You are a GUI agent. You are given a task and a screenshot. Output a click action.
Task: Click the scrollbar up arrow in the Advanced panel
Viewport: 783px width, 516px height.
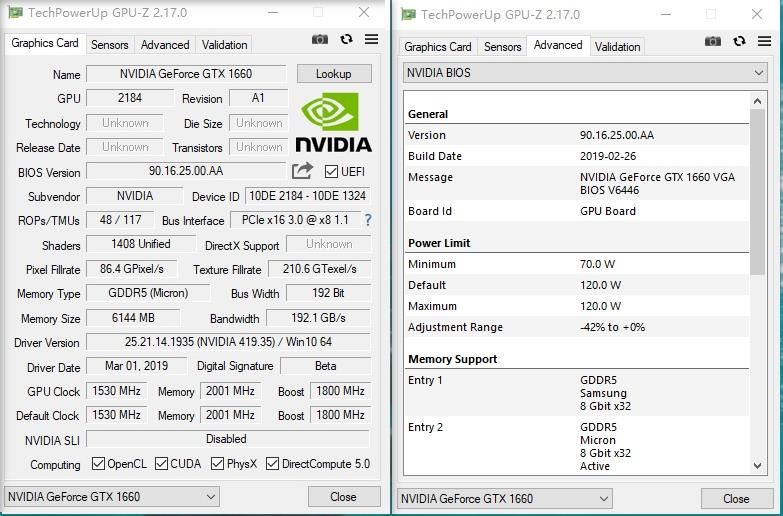click(758, 101)
